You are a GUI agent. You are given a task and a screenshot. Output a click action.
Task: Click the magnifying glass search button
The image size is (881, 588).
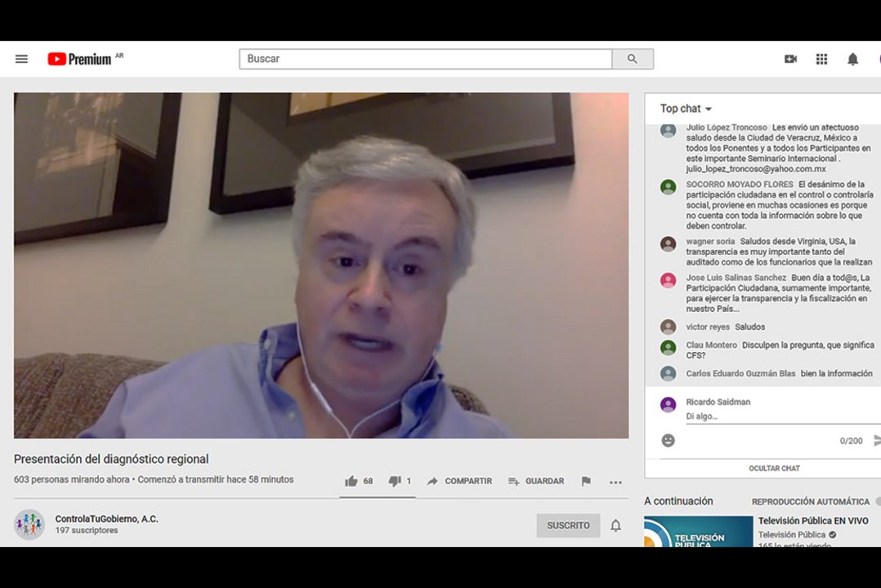633,59
